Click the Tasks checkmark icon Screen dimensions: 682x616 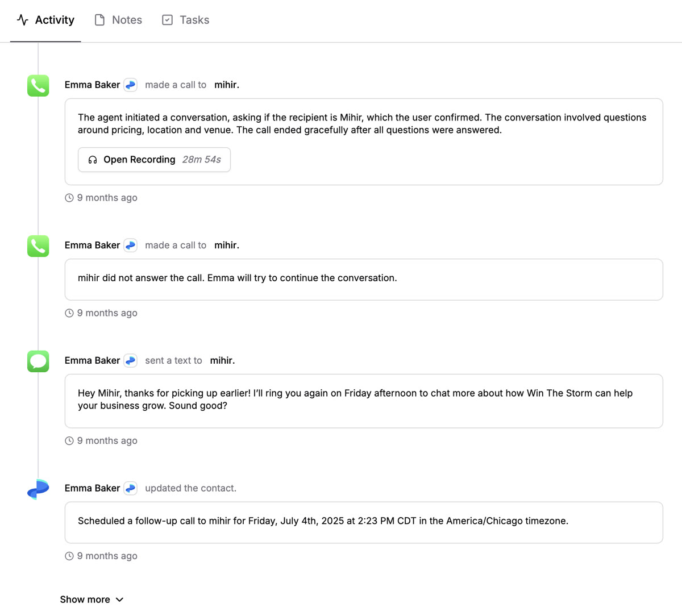(x=167, y=19)
